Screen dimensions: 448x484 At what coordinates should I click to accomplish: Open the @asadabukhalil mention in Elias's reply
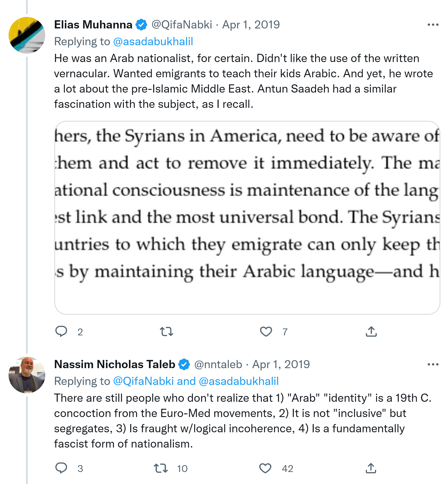(x=153, y=41)
